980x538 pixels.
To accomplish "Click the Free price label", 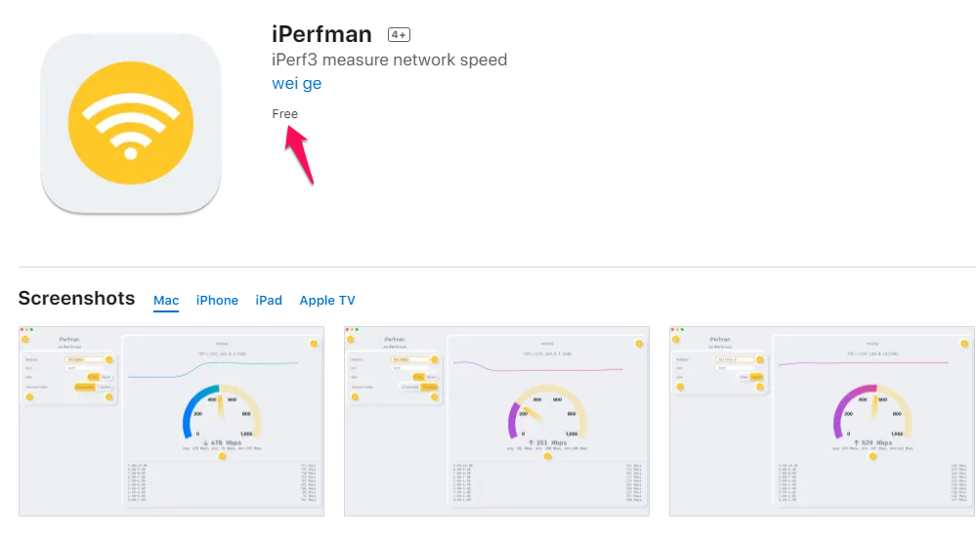I will click(x=285, y=113).
